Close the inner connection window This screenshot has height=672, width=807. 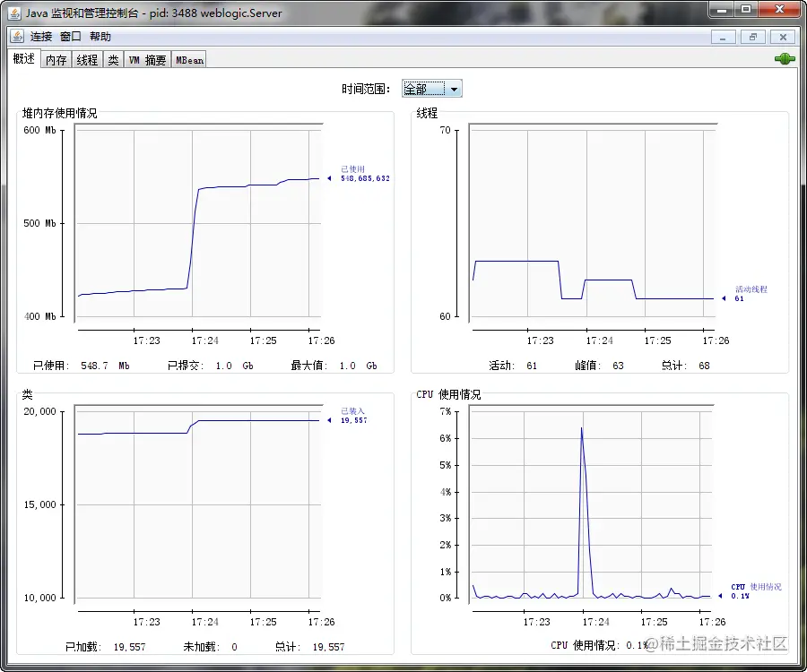click(x=783, y=37)
